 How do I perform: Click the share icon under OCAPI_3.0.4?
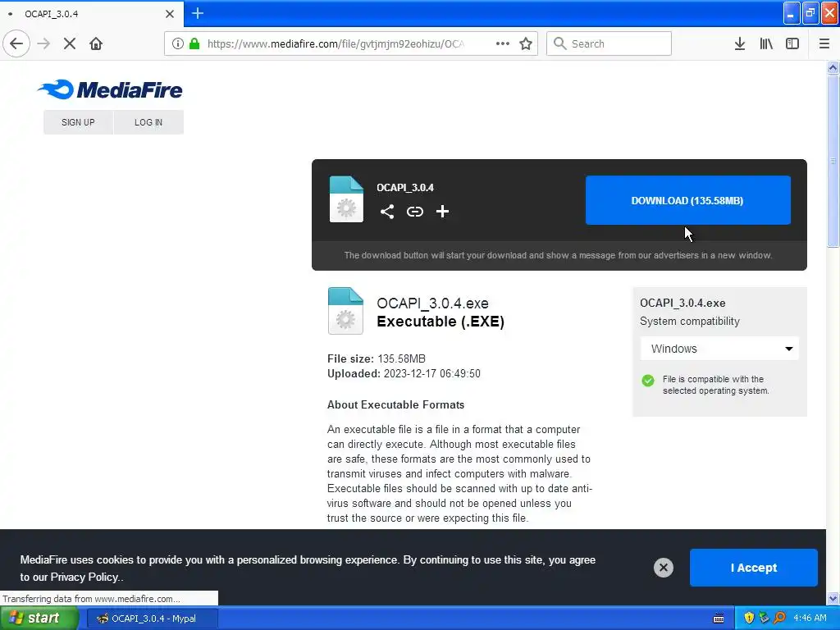tap(387, 212)
